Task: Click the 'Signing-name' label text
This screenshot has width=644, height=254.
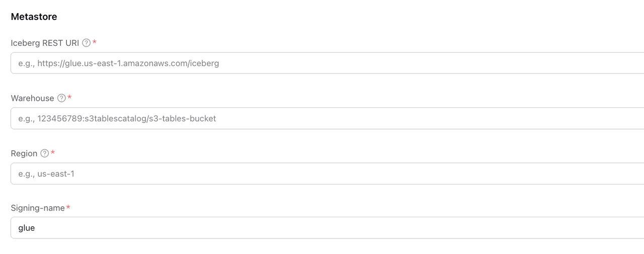Action: pyautogui.click(x=38, y=208)
